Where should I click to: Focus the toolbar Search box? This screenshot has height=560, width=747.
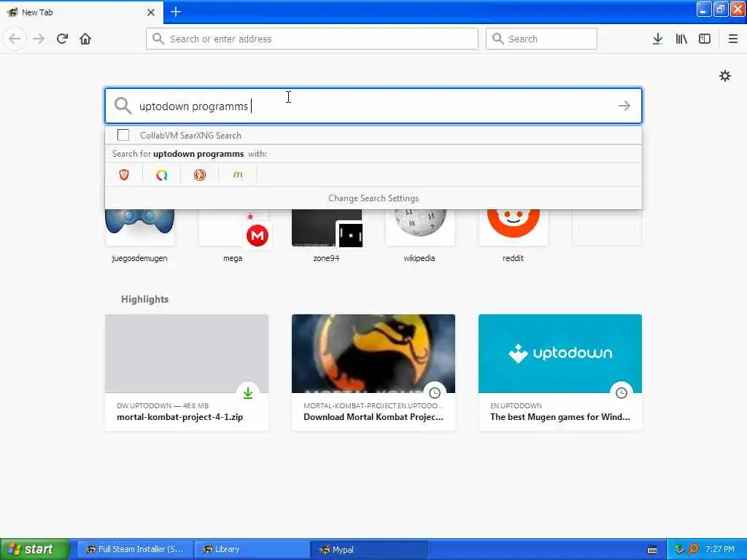[x=541, y=39]
